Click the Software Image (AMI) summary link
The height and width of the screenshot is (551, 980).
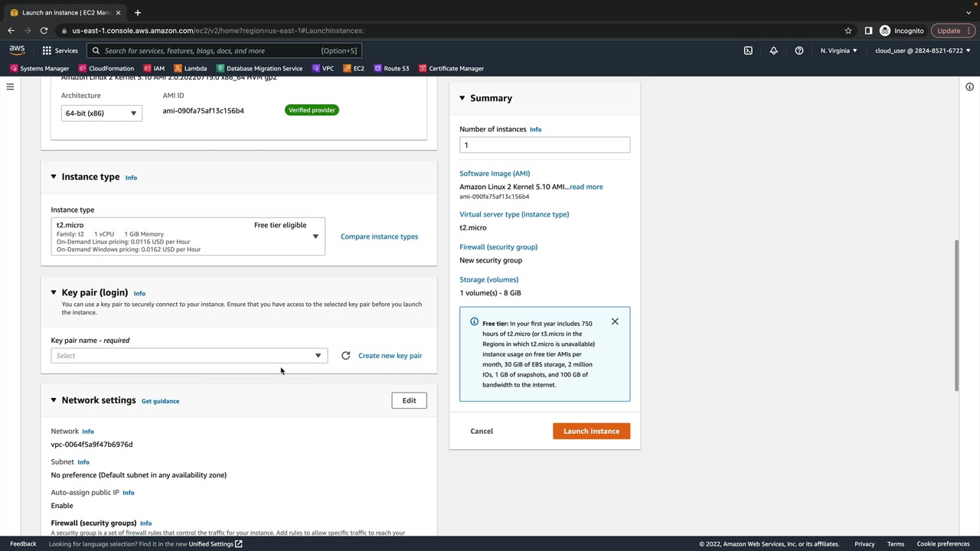point(495,174)
